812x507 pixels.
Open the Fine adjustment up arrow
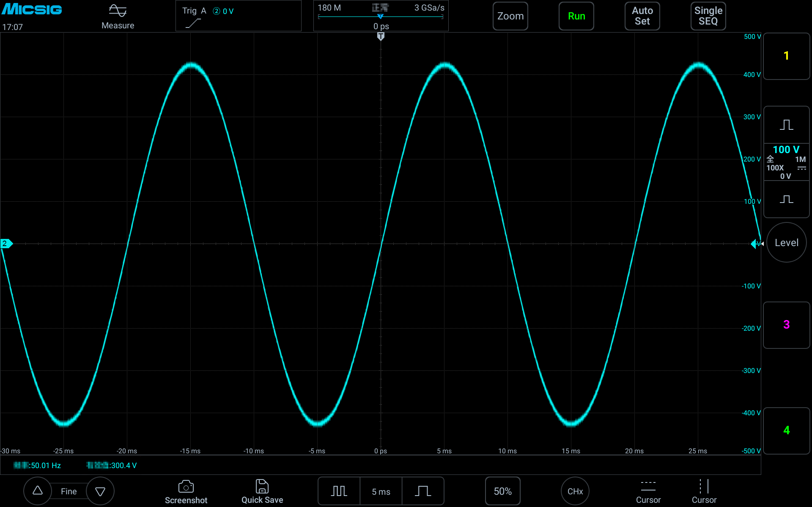pyautogui.click(x=37, y=491)
